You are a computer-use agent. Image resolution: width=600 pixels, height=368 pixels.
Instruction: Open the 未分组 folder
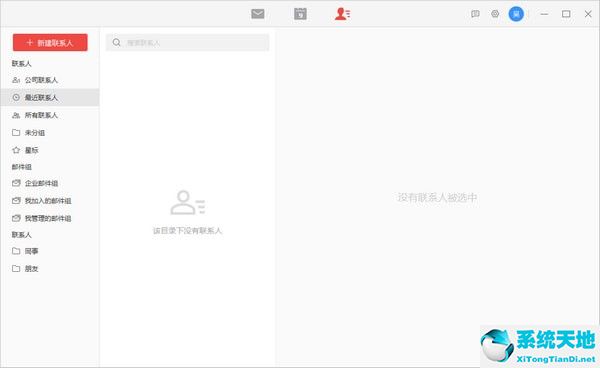coord(50,133)
